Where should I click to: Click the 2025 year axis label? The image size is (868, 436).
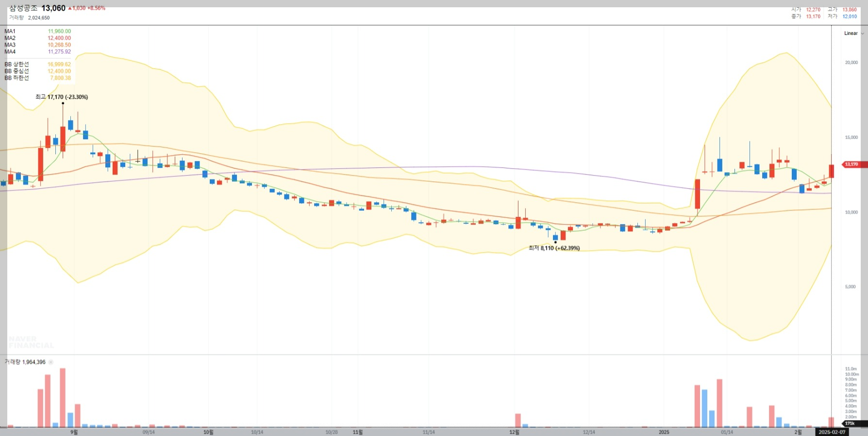(x=664, y=432)
